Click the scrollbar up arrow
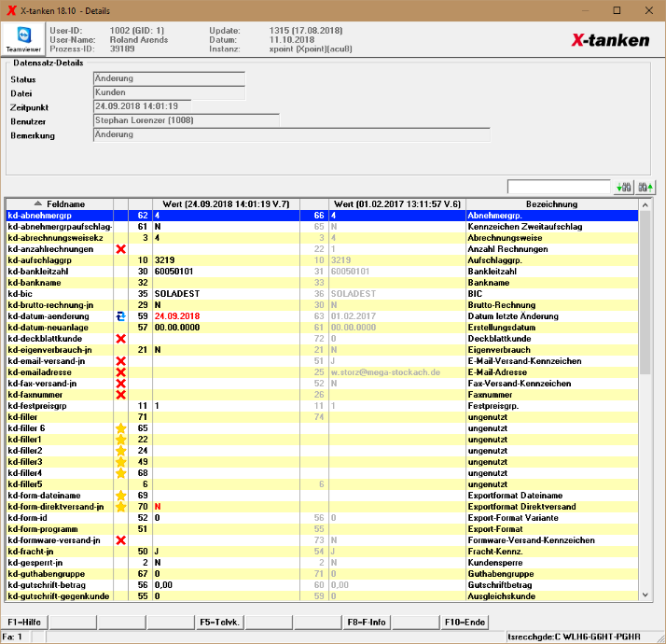 pos(645,205)
